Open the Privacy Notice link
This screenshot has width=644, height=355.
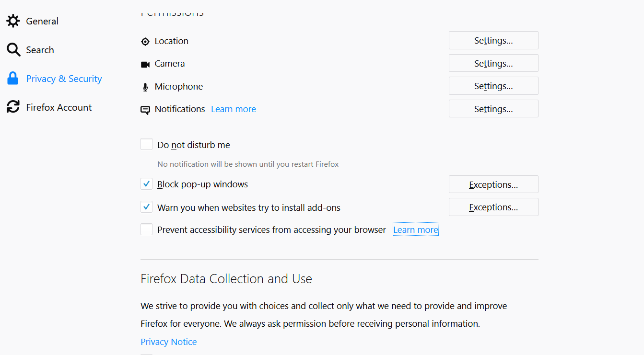click(x=169, y=342)
